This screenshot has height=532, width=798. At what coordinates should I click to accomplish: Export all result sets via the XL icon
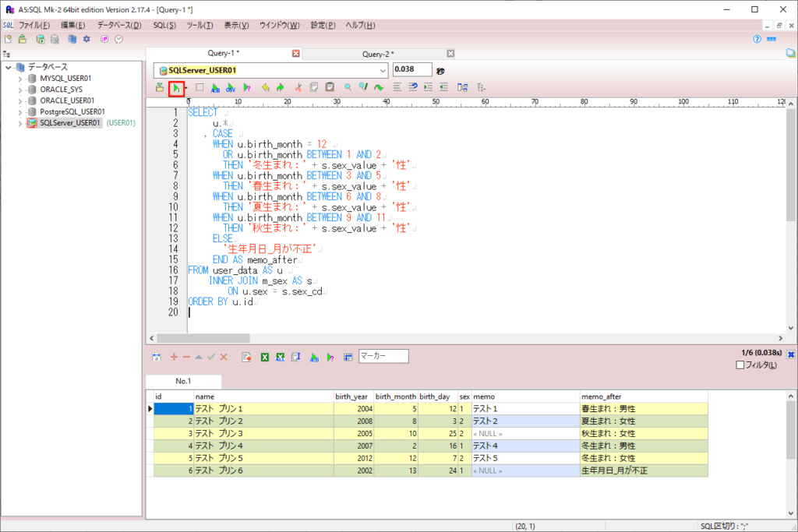pyautogui.click(x=281, y=357)
